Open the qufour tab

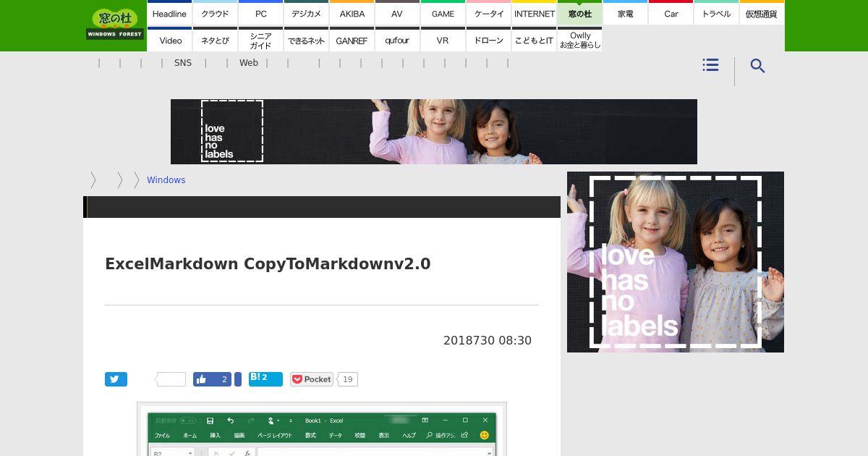397,40
